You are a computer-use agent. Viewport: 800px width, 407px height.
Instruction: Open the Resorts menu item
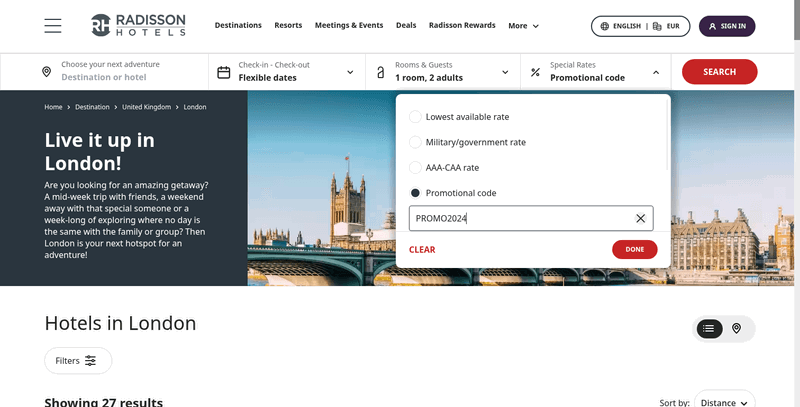[x=288, y=25]
